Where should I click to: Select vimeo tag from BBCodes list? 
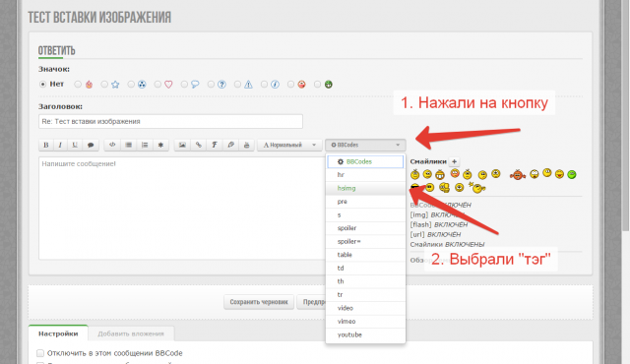(365, 322)
